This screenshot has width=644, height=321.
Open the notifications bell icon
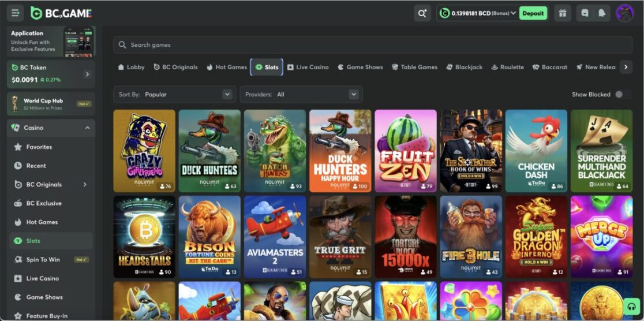(602, 13)
